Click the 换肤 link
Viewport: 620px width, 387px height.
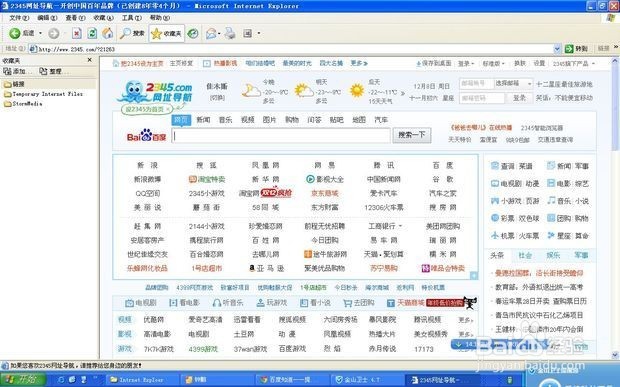(520, 63)
